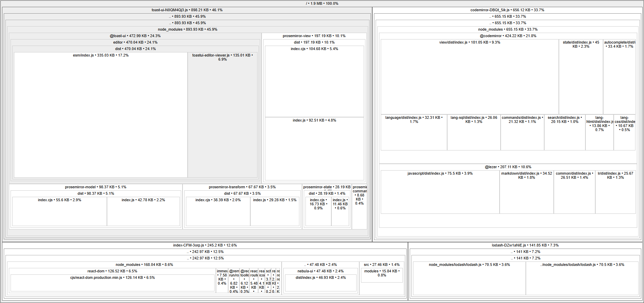The height and width of the screenshot is (303, 644).
Task: Click the common/dist/index.js 26.51 KB block
Action: (575, 192)
